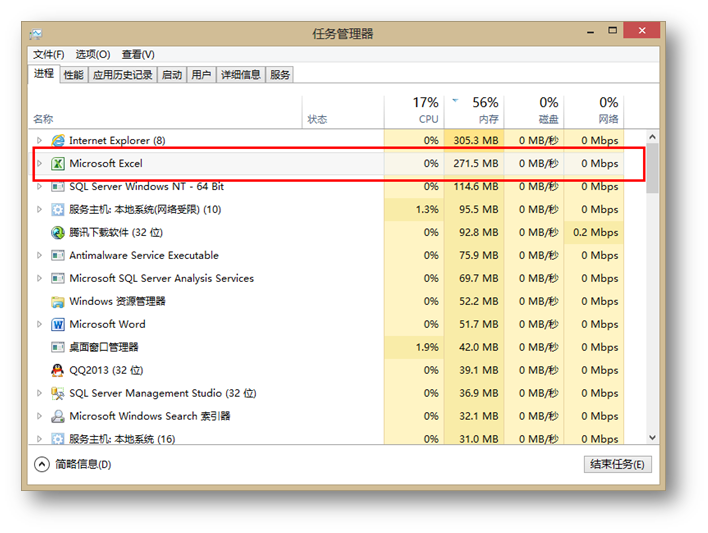Expand the Internet Explorer (8) process group

(39, 140)
